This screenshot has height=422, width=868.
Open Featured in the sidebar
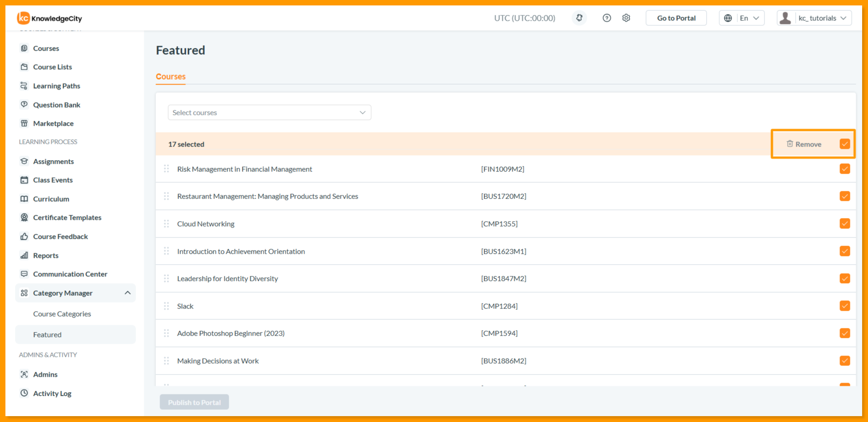click(x=75, y=335)
